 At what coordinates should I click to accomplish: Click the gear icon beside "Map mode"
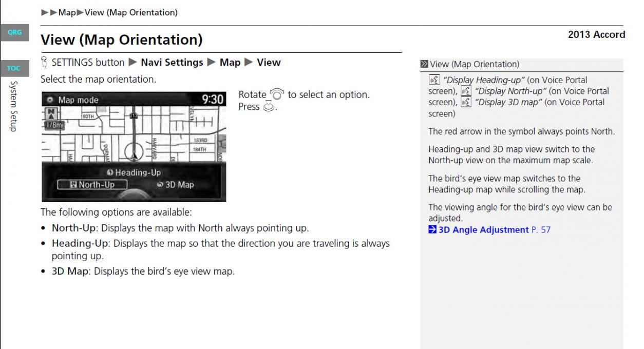pyautogui.click(x=50, y=100)
